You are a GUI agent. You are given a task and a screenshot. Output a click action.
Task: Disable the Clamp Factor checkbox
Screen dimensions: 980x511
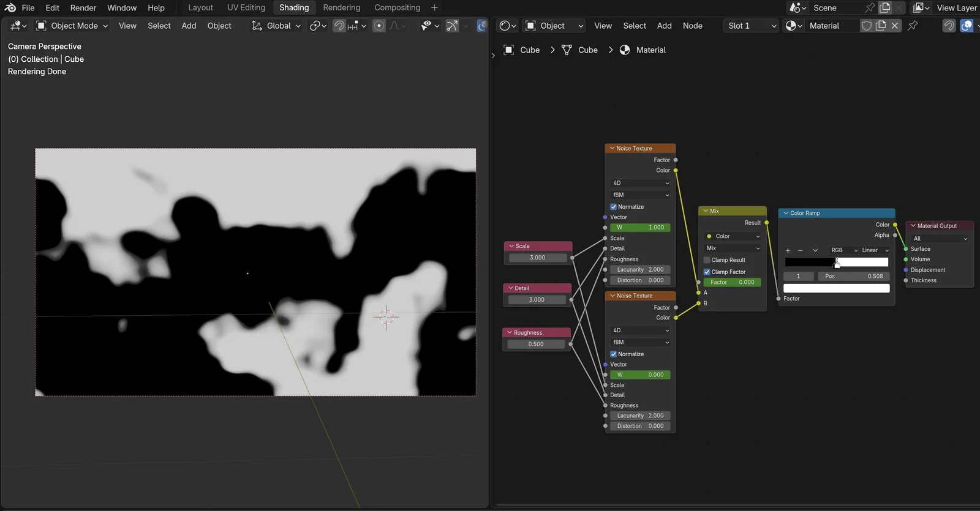[x=707, y=272]
